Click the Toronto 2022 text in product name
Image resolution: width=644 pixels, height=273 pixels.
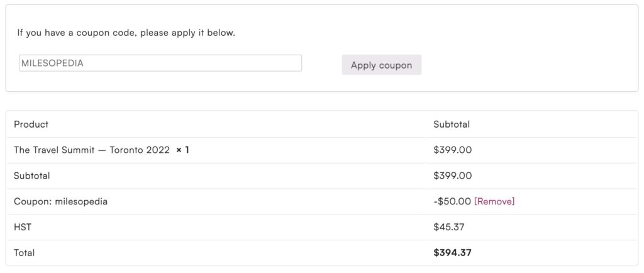click(x=140, y=150)
